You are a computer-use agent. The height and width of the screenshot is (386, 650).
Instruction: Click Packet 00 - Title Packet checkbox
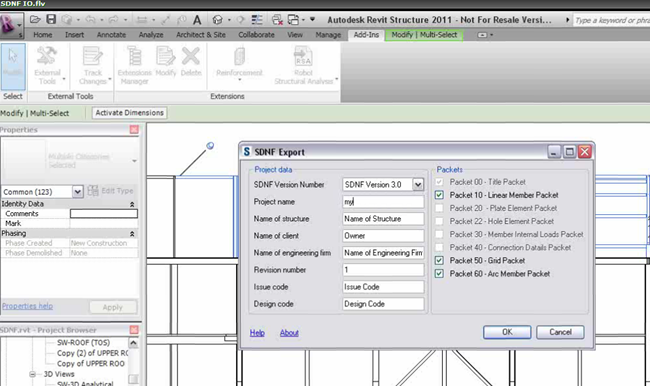pyautogui.click(x=439, y=182)
